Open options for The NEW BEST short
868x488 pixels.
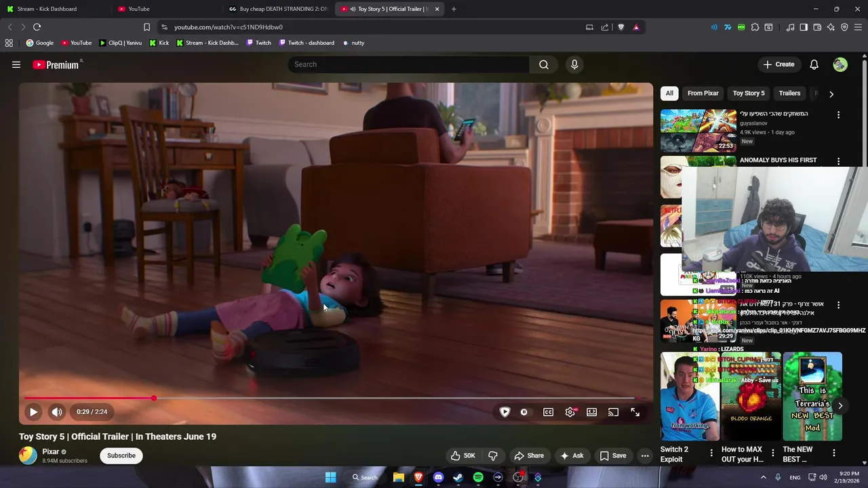coord(833,453)
